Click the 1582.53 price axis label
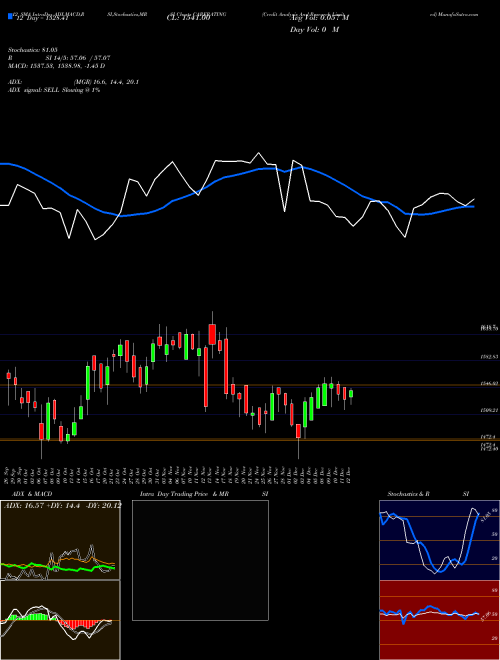 coord(489,357)
